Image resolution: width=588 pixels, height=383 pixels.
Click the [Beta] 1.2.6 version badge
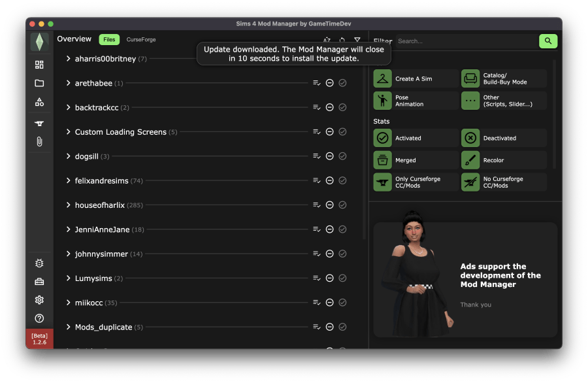[x=39, y=339]
